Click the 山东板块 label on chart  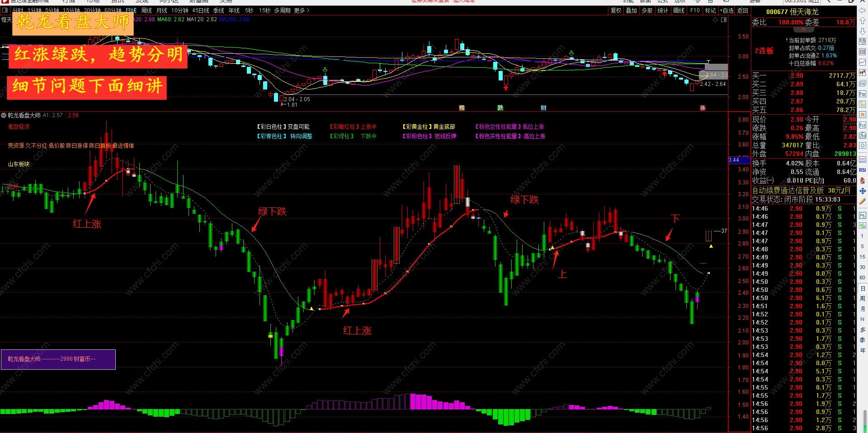pyautogui.click(x=19, y=164)
